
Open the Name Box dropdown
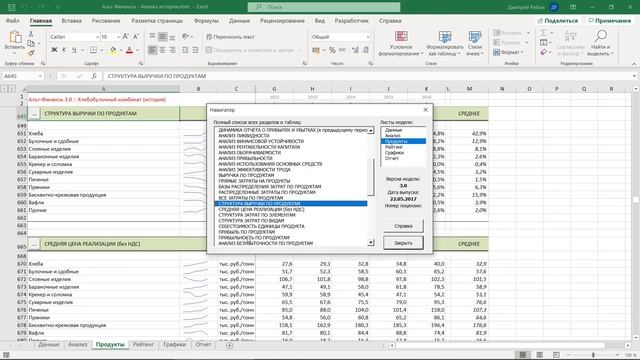click(40, 76)
